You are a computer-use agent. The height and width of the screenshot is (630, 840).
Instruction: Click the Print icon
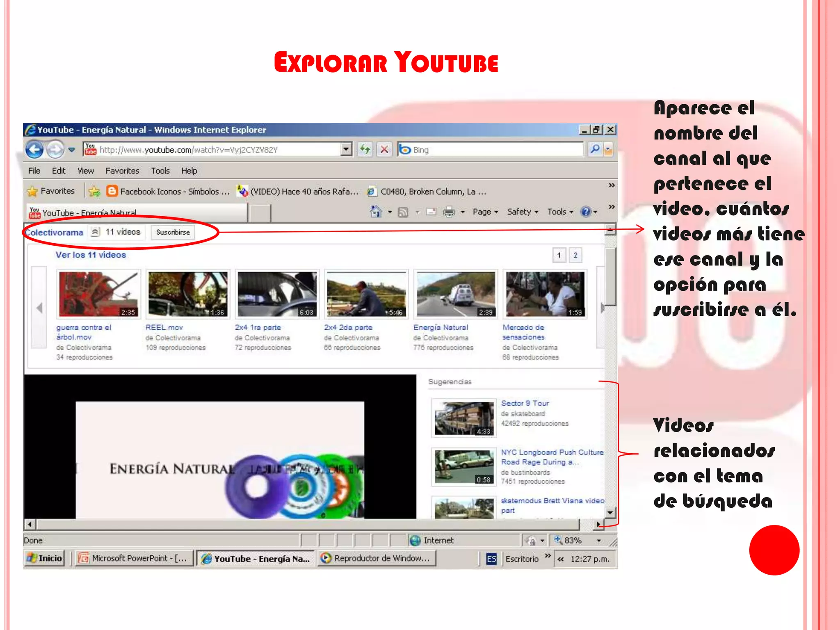tap(449, 212)
